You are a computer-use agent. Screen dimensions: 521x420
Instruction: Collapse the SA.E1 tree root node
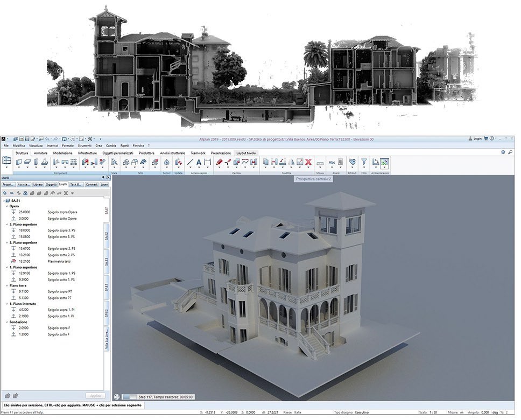[x=5, y=200]
